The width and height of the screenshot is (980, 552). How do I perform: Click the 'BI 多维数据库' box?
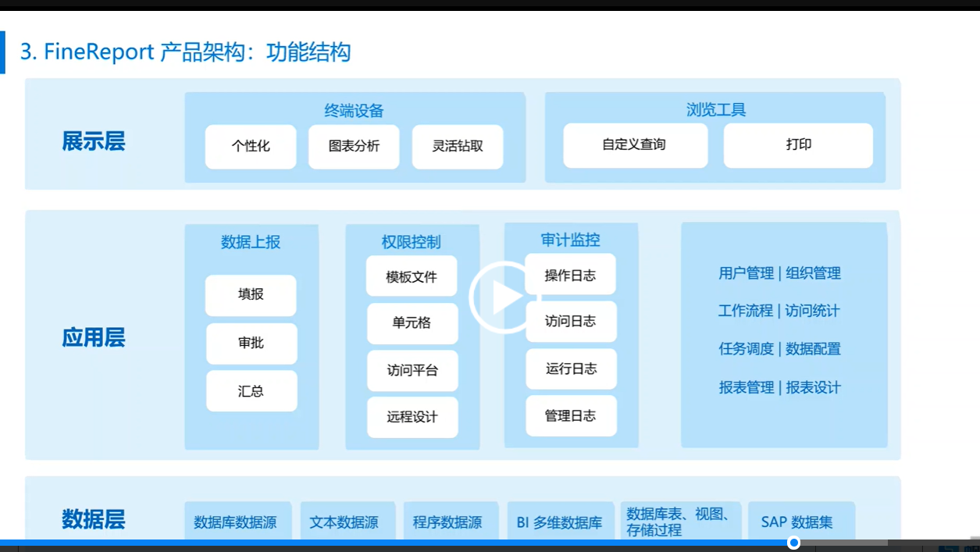pyautogui.click(x=561, y=522)
